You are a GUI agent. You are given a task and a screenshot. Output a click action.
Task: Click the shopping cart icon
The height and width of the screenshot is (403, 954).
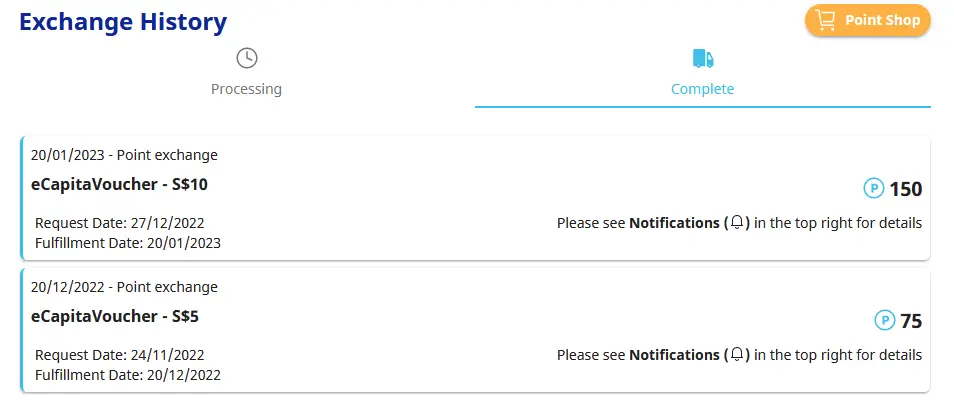point(826,20)
